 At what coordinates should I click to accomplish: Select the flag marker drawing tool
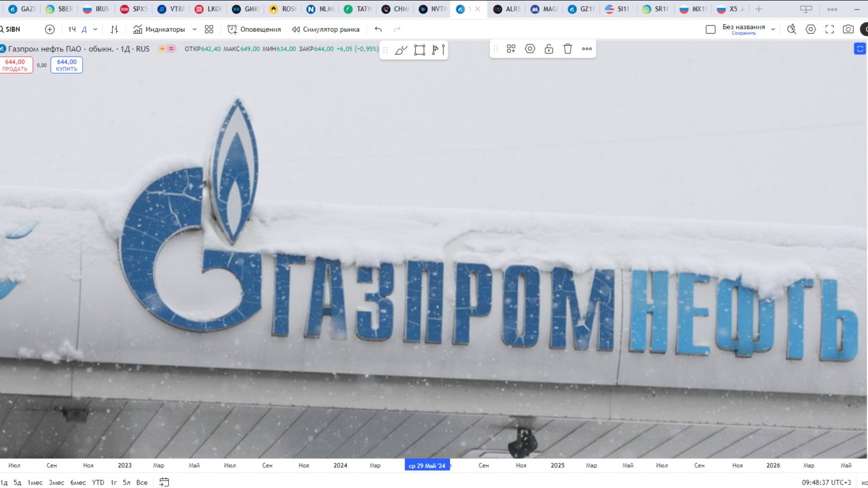coord(438,50)
